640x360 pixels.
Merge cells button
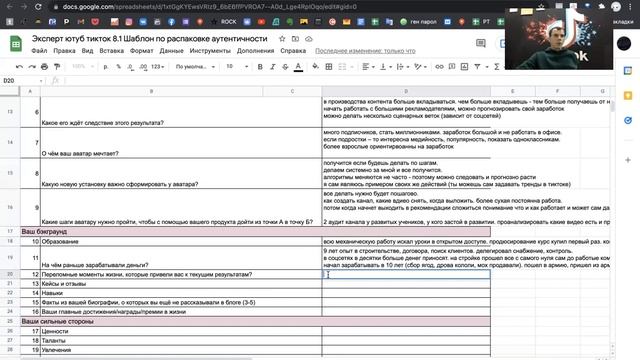(x=342, y=67)
